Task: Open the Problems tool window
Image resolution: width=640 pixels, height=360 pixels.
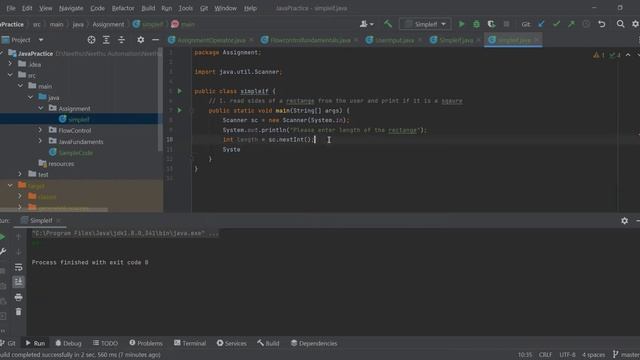Action: pyautogui.click(x=146, y=343)
